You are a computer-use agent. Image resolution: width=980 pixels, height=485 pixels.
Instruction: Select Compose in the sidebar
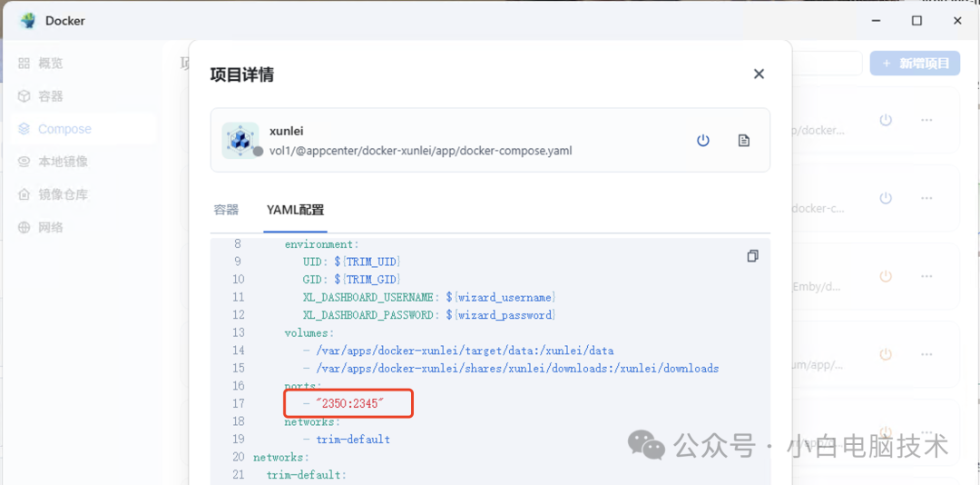(83, 129)
